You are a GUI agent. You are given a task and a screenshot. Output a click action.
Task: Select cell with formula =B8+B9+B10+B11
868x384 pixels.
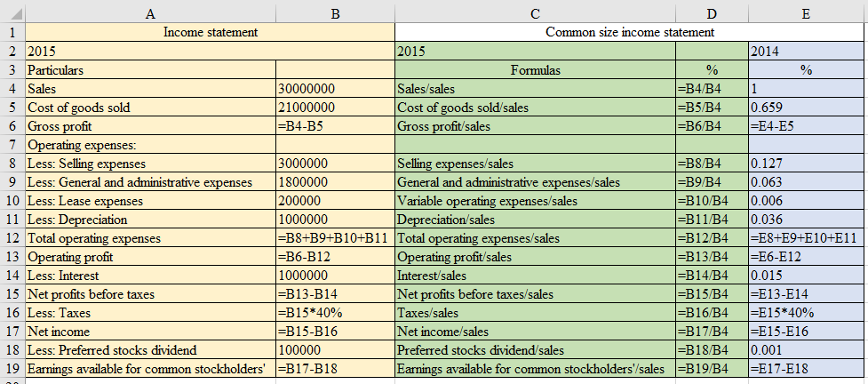pos(335,238)
